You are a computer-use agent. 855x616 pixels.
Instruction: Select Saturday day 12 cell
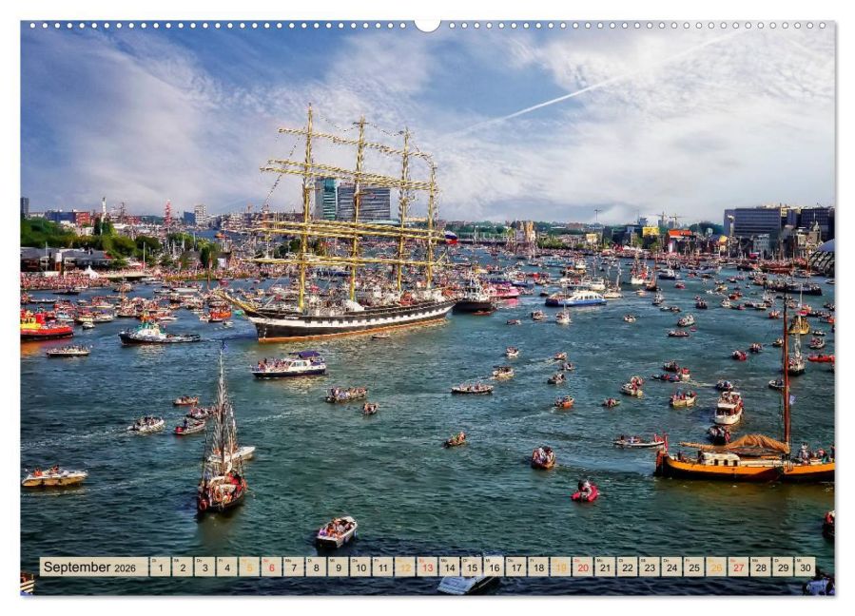coord(405,567)
